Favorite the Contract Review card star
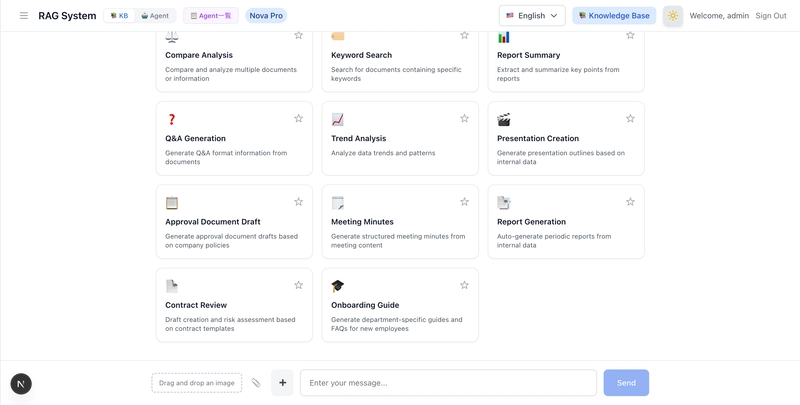This screenshot has height=405, width=800. tap(298, 285)
